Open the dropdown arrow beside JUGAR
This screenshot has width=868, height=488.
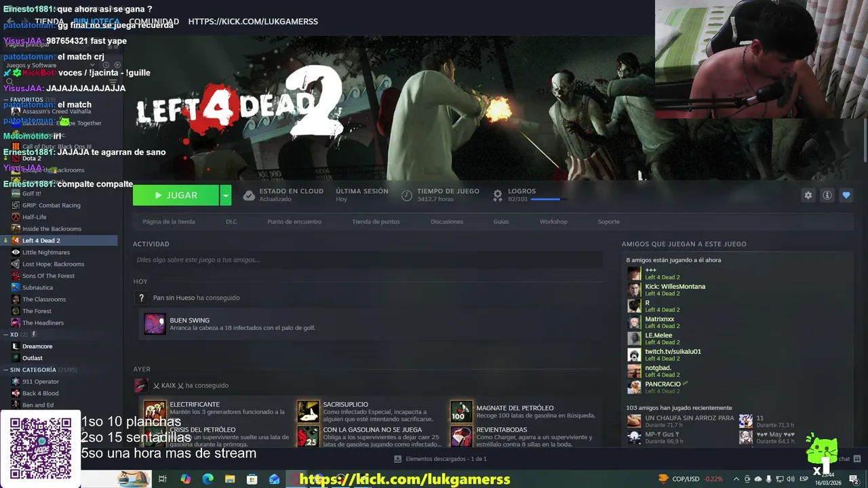(226, 195)
